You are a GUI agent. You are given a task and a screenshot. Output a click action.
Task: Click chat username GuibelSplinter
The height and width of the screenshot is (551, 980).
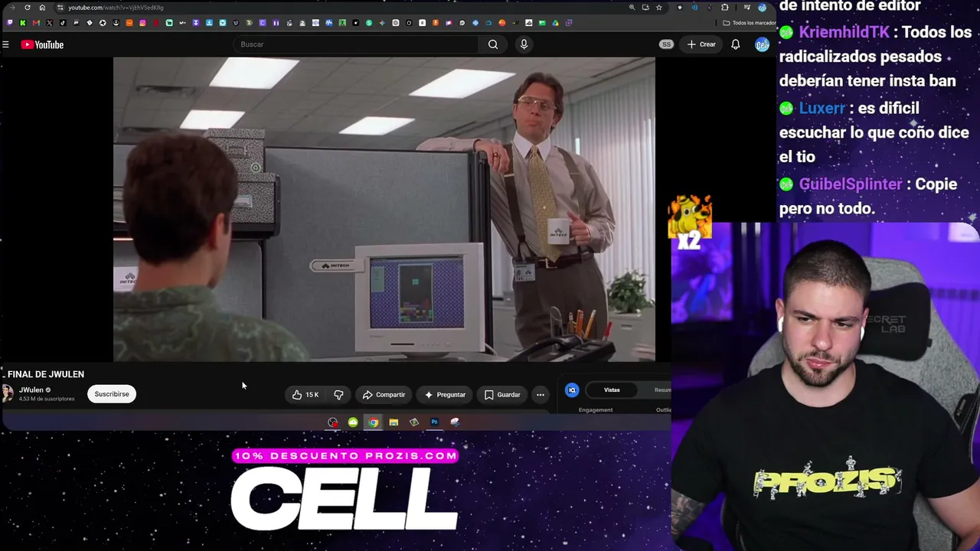point(850,184)
